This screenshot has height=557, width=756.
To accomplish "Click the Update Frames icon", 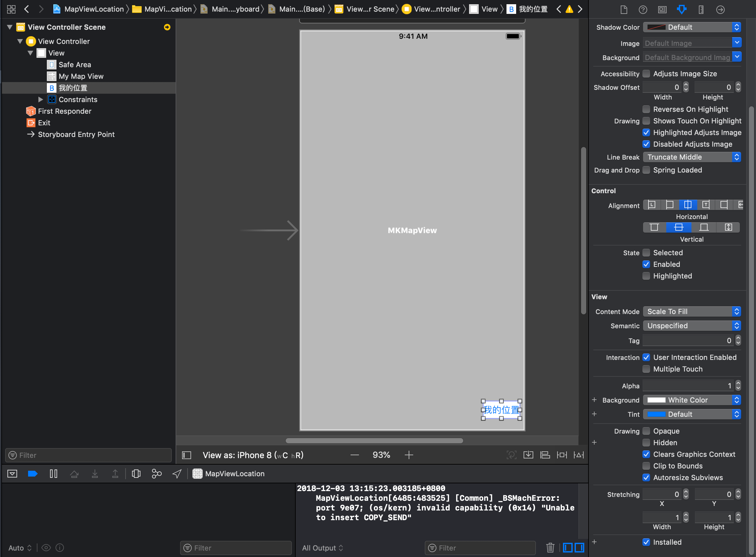I will click(511, 455).
